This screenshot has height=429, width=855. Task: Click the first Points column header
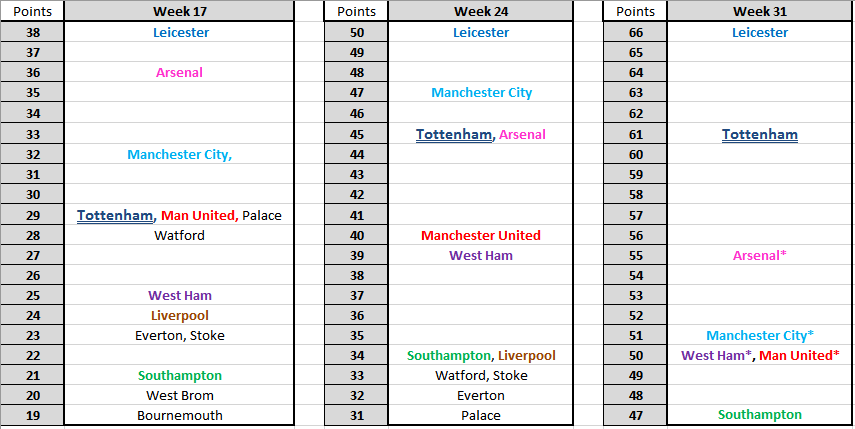point(32,11)
